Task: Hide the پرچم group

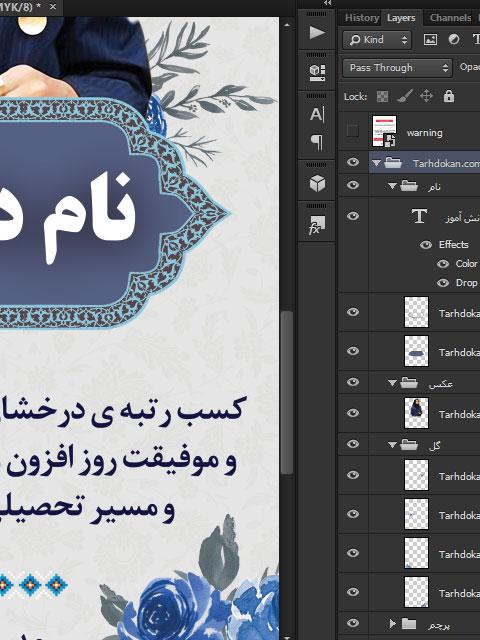Action: 353,623
